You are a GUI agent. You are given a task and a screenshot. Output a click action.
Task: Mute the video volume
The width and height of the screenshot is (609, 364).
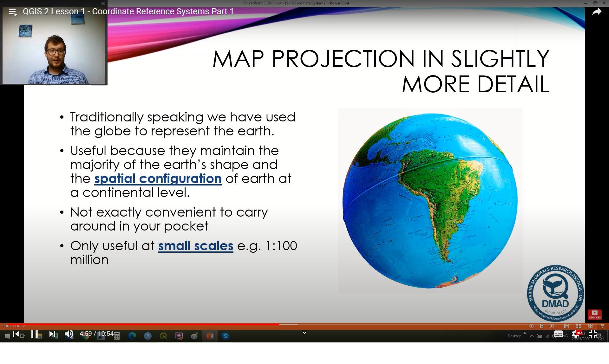pos(69,334)
